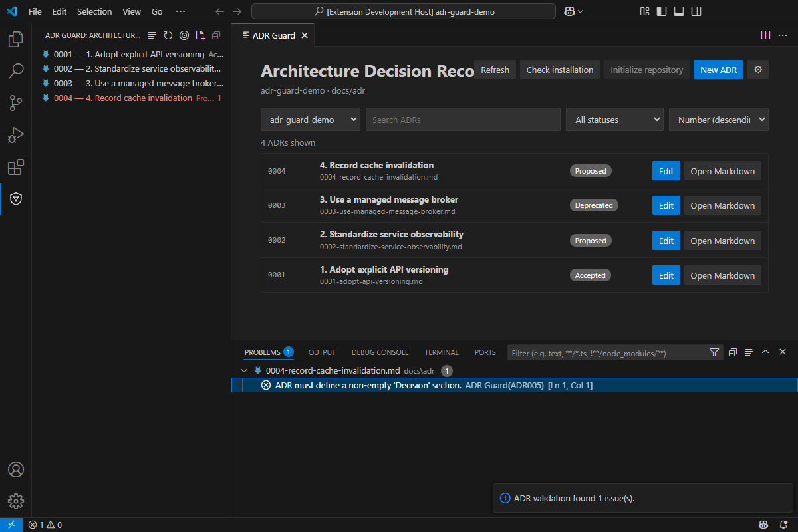This screenshot has height=532, width=798.
Task: Open Markdown for 0001 Adopt explicit API versioning
Action: (x=723, y=275)
